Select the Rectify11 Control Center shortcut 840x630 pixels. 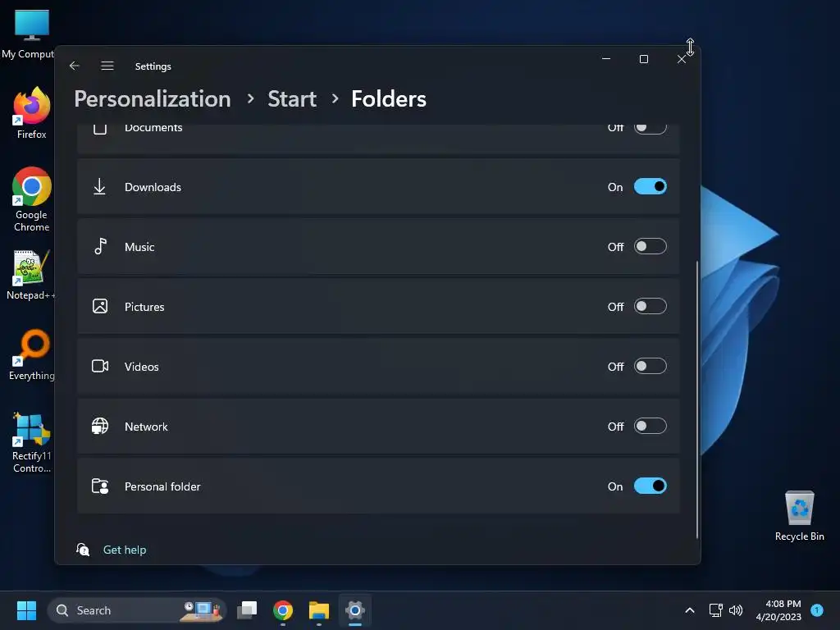click(32, 441)
